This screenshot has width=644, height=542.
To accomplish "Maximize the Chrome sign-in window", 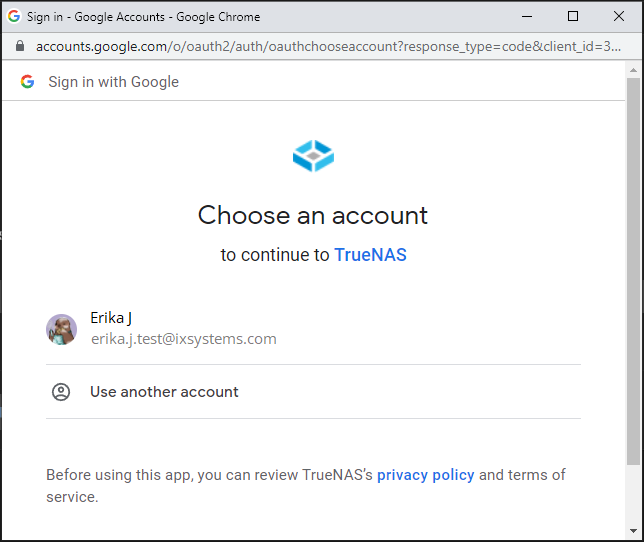I will point(573,16).
